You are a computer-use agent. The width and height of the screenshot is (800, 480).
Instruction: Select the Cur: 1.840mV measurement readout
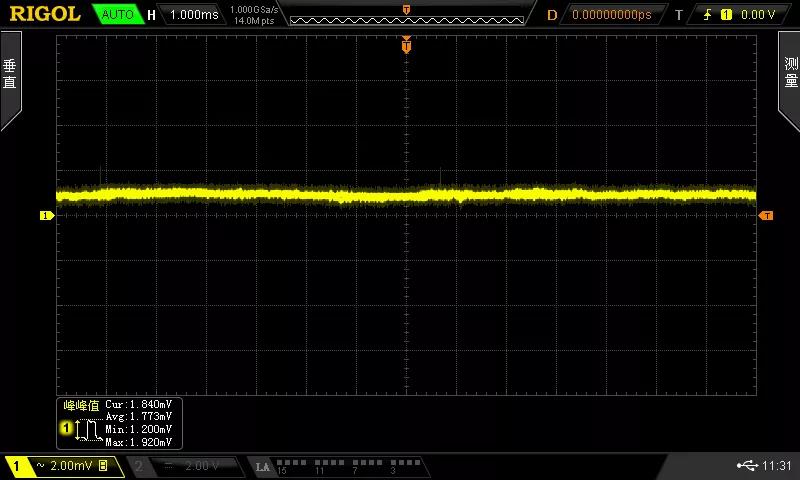pyautogui.click(x=139, y=405)
